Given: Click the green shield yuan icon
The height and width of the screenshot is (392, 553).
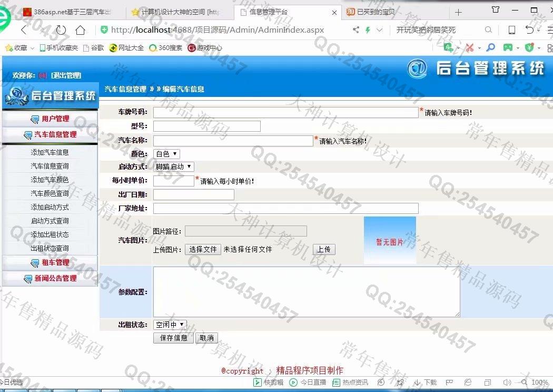Looking at the screenshot, I should (529, 47).
